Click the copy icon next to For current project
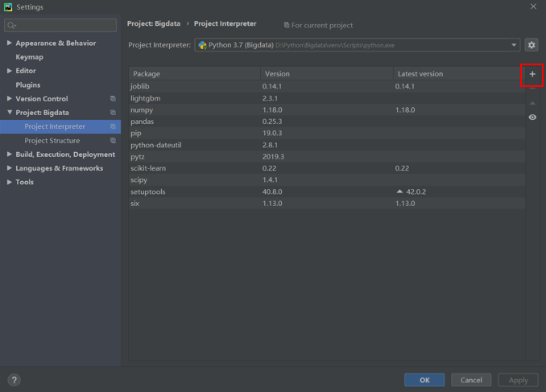Screen dimensions: 546x392 [x=287, y=26]
